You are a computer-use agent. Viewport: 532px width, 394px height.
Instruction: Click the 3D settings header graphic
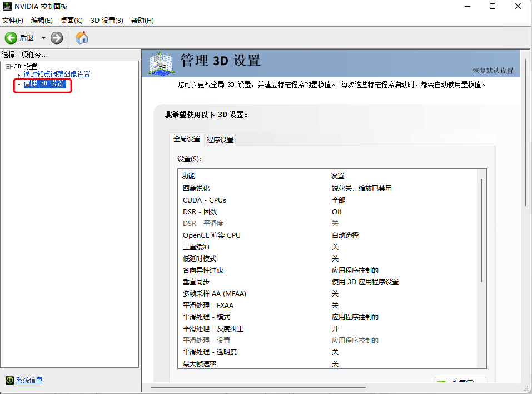tap(163, 63)
